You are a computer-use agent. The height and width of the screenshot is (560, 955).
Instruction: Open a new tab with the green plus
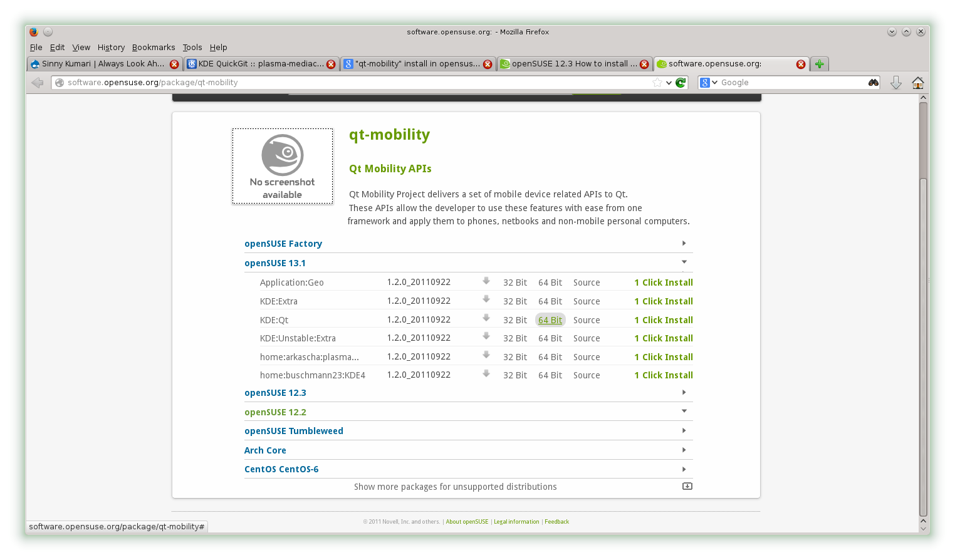(820, 64)
